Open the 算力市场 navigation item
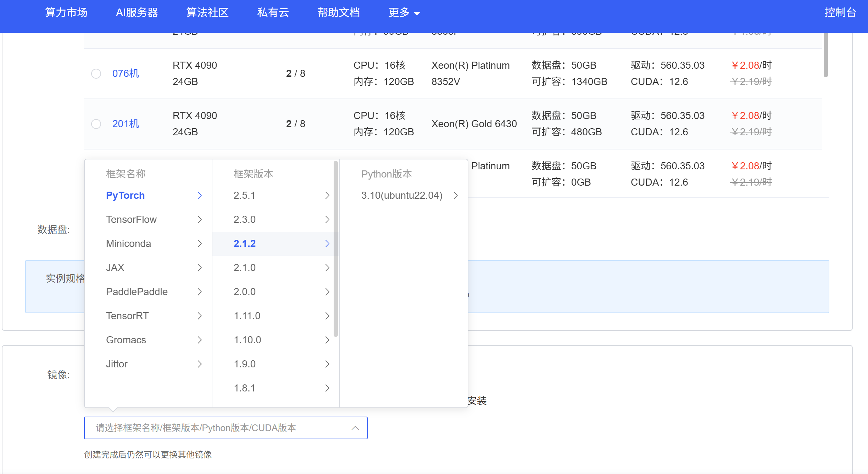 (x=66, y=13)
